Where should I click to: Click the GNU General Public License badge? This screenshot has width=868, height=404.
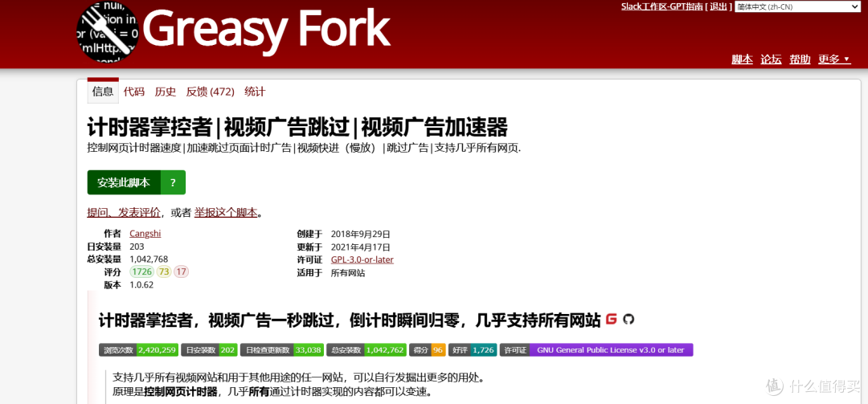point(596,349)
